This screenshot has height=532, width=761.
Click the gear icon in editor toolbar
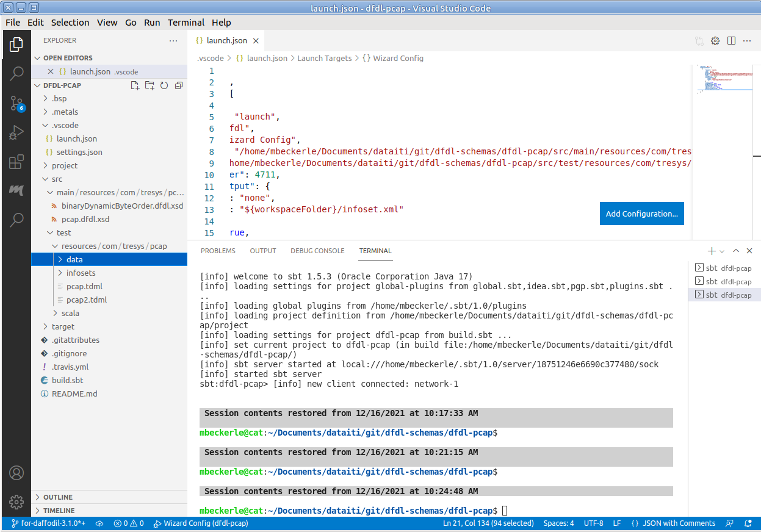click(x=715, y=41)
